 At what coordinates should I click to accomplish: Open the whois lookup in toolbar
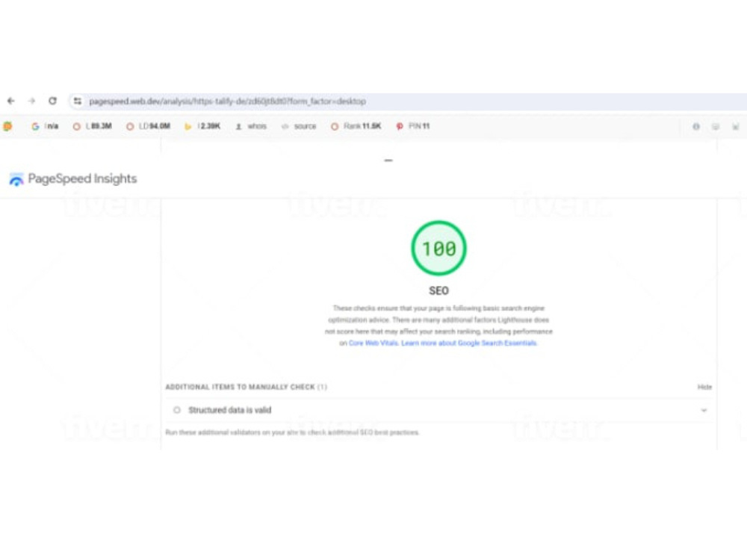251,126
